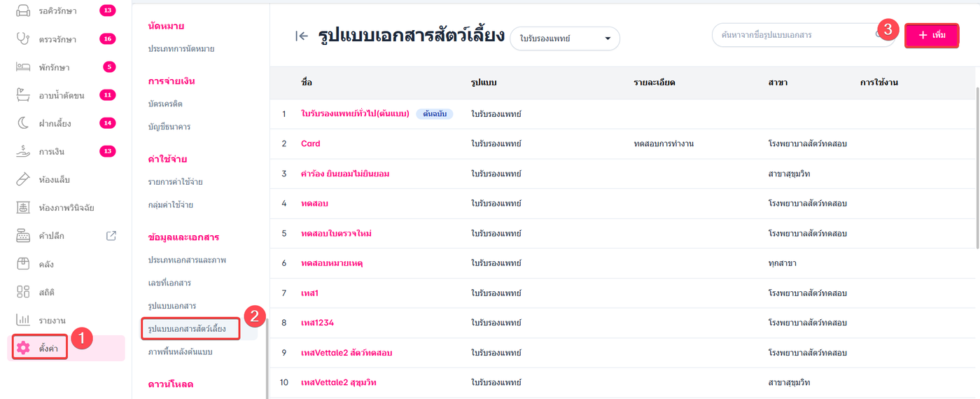Click the finance hand-coin icon
The height and width of the screenshot is (399, 980).
[x=23, y=151]
